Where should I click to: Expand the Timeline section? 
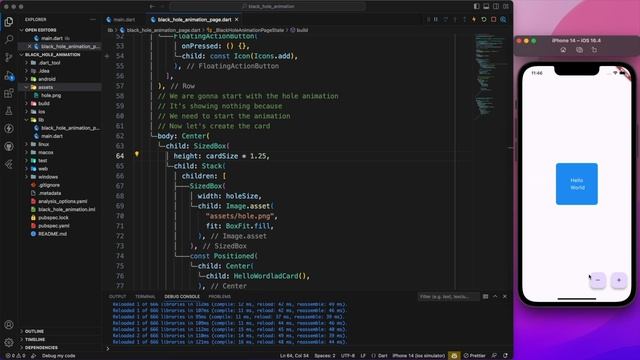[35, 340]
